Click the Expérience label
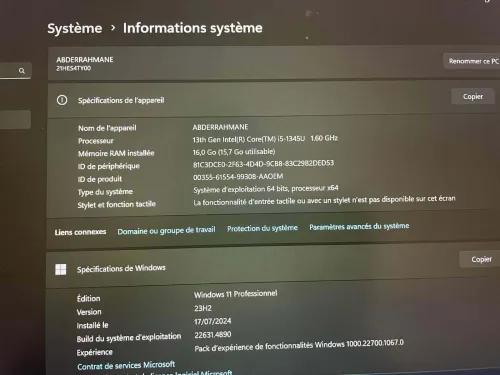The image size is (500, 375). coord(95,352)
